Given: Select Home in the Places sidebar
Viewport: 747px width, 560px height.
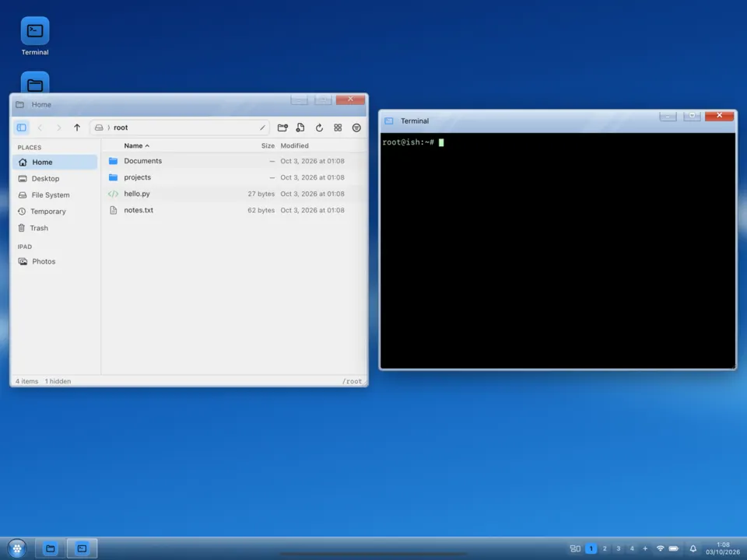Looking at the screenshot, I should click(x=54, y=163).
